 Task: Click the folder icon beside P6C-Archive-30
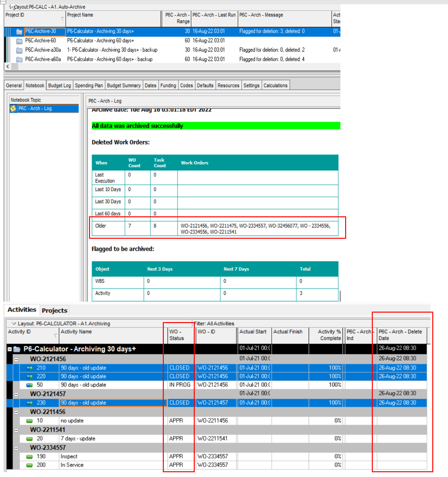coord(19,31)
